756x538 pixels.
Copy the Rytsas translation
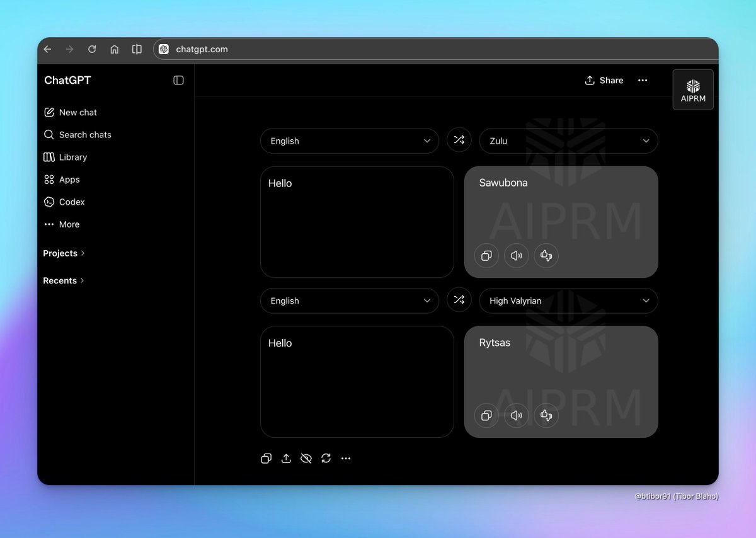(486, 416)
